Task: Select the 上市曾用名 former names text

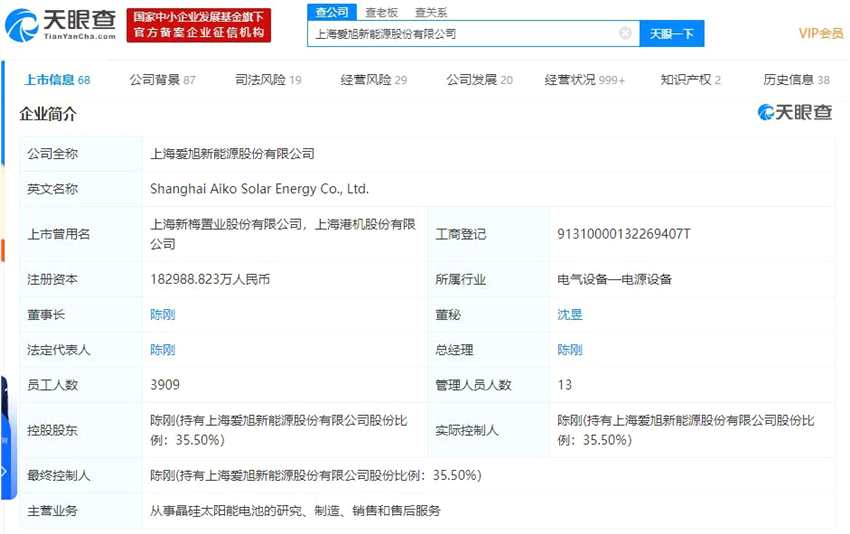Action: coord(282,234)
